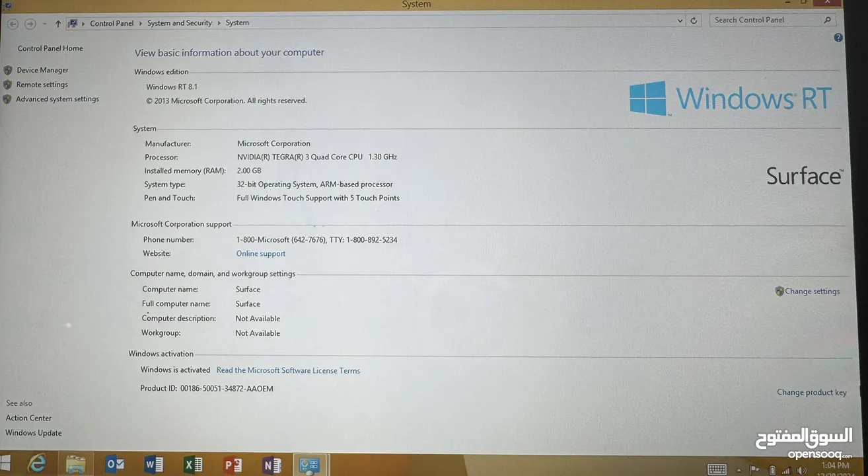Image resolution: width=868 pixels, height=476 pixels.
Task: Expand the chevron after System and Security
Action: click(219, 23)
